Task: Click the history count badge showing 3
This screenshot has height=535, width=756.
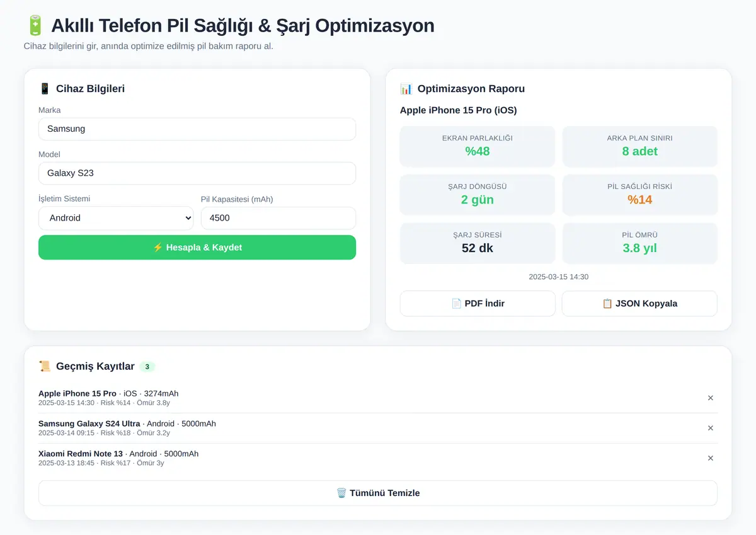Action: [147, 367]
